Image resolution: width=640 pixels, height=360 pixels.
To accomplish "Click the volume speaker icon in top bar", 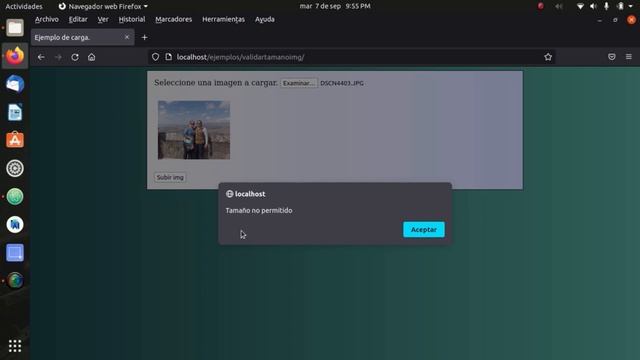I will click(x=593, y=6).
